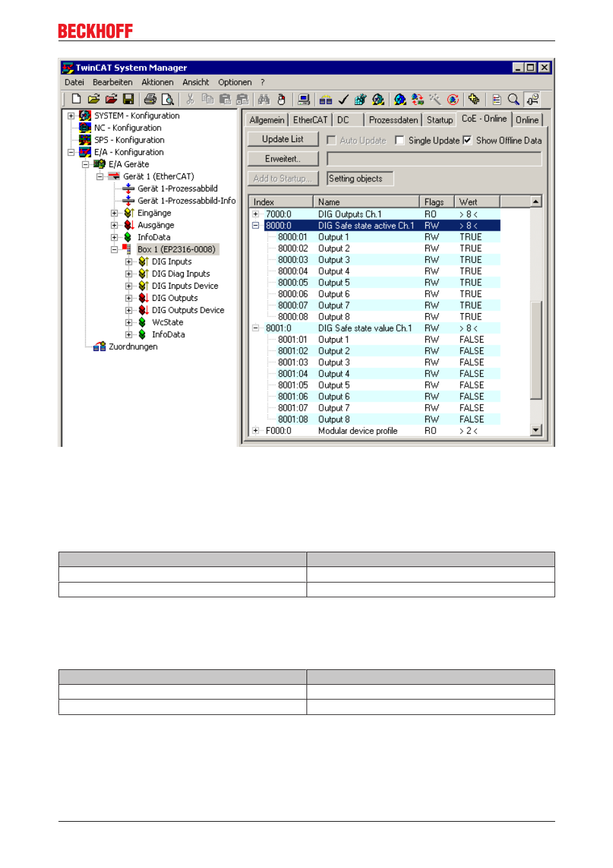Click the Cut scissors icon
613x868 pixels.
click(x=190, y=99)
